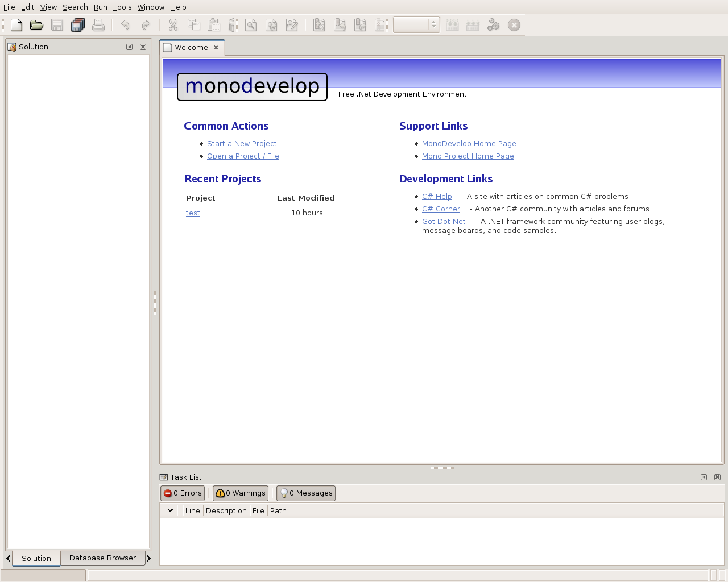Click the File column header

pyautogui.click(x=258, y=510)
